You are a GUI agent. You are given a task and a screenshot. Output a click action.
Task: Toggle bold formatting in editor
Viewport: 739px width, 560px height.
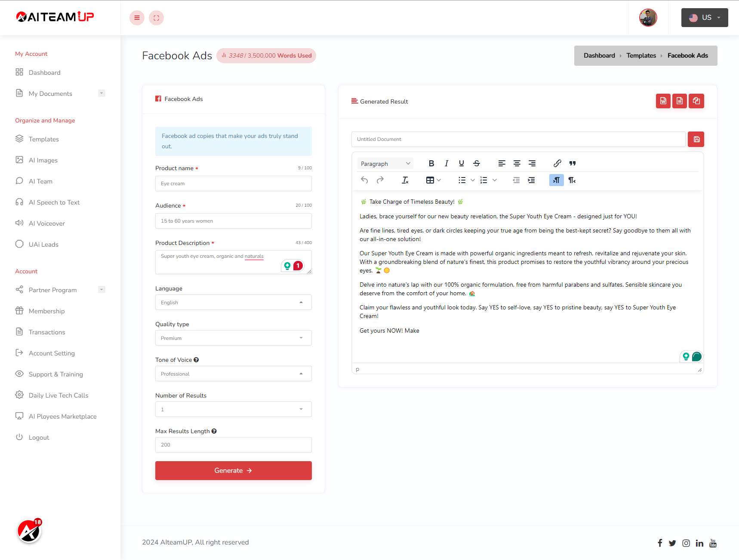(431, 163)
